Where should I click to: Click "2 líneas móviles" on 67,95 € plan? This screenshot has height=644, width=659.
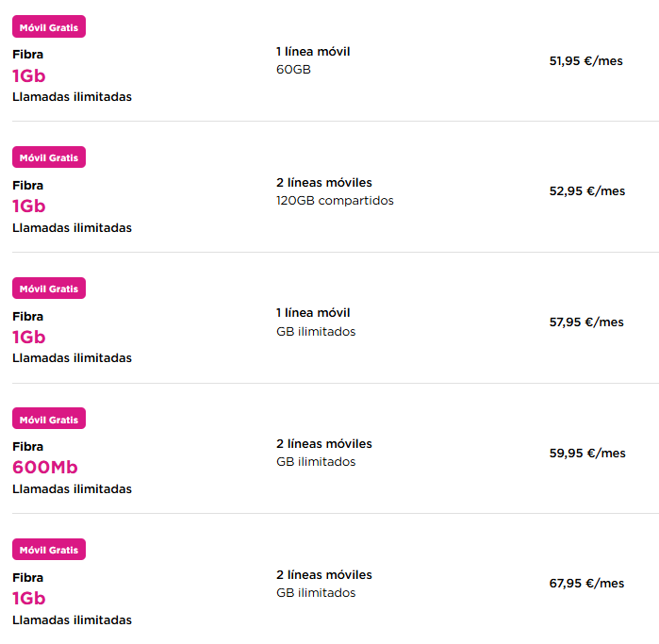[x=323, y=575]
